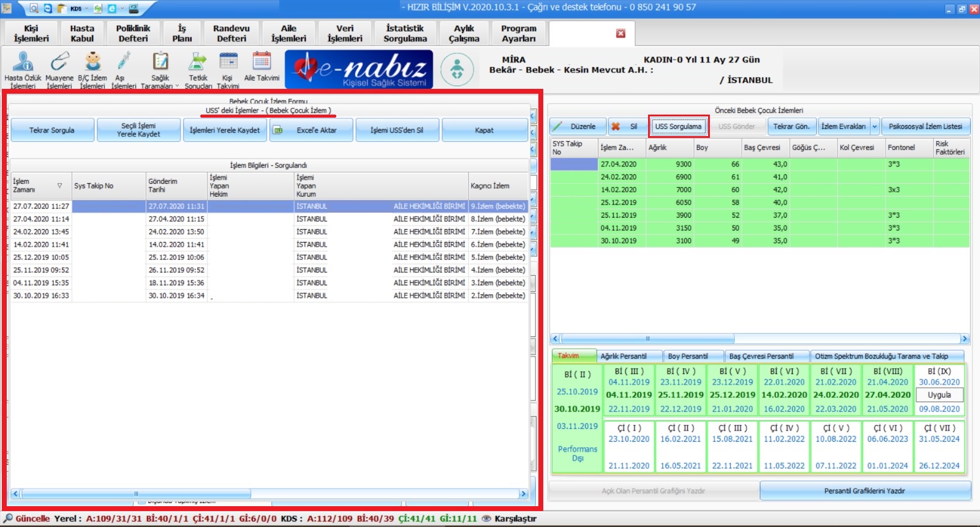Open filter dropdown on İşlem Zamanı column
The height and width of the screenshot is (527, 980).
(x=59, y=186)
